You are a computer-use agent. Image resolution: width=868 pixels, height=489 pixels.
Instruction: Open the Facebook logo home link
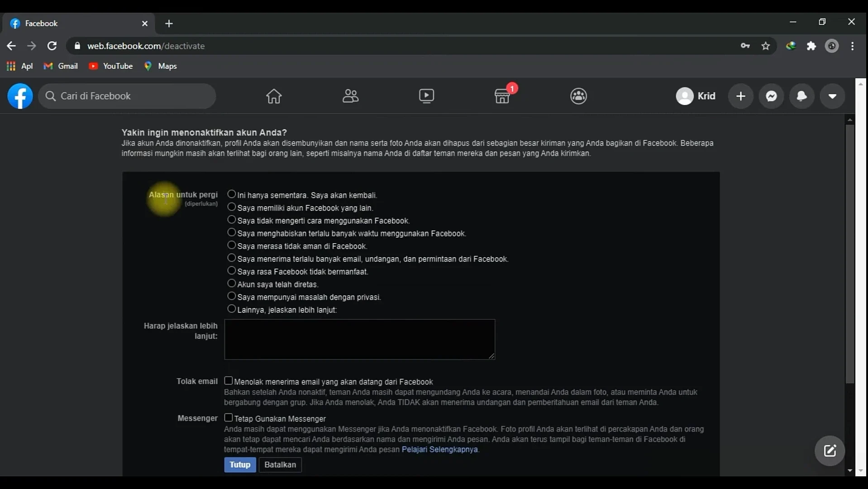click(x=20, y=96)
